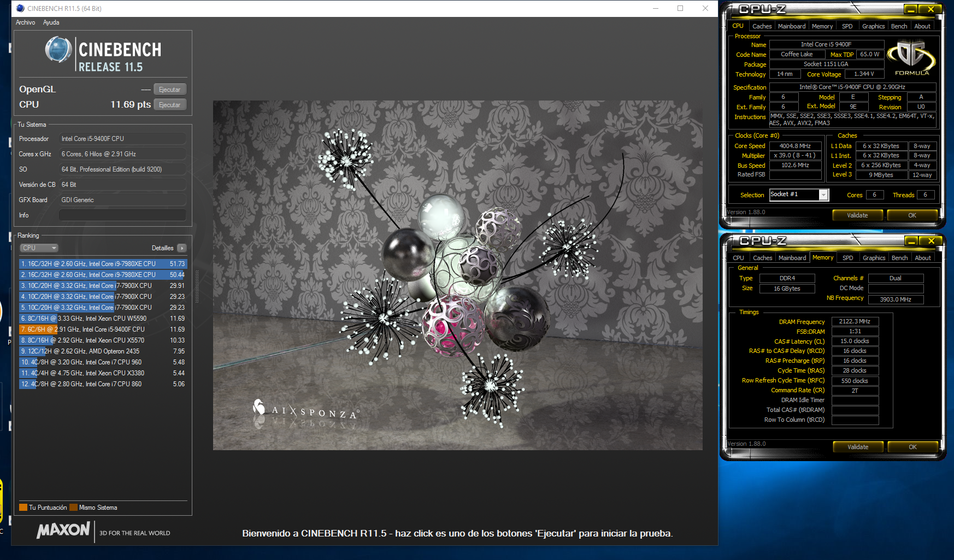Select ranking row 12 Core i7 860
This screenshot has height=560, width=954.
point(103,384)
